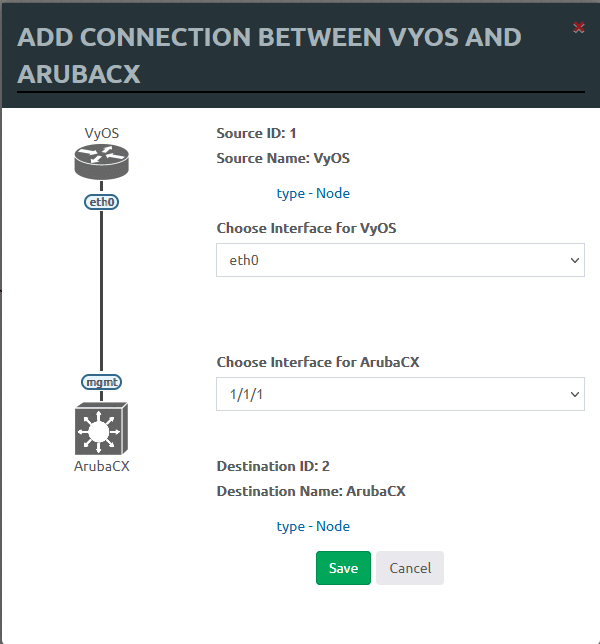Open the ArubaCX interface dropdown
Image resolution: width=600 pixels, height=644 pixels.
(400, 394)
